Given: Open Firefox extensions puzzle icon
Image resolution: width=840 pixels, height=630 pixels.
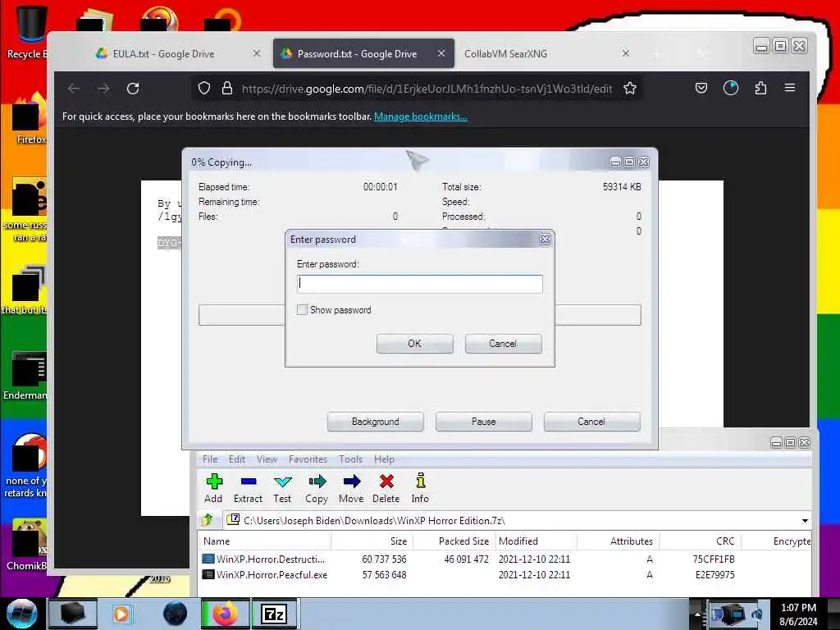Looking at the screenshot, I should [x=760, y=88].
